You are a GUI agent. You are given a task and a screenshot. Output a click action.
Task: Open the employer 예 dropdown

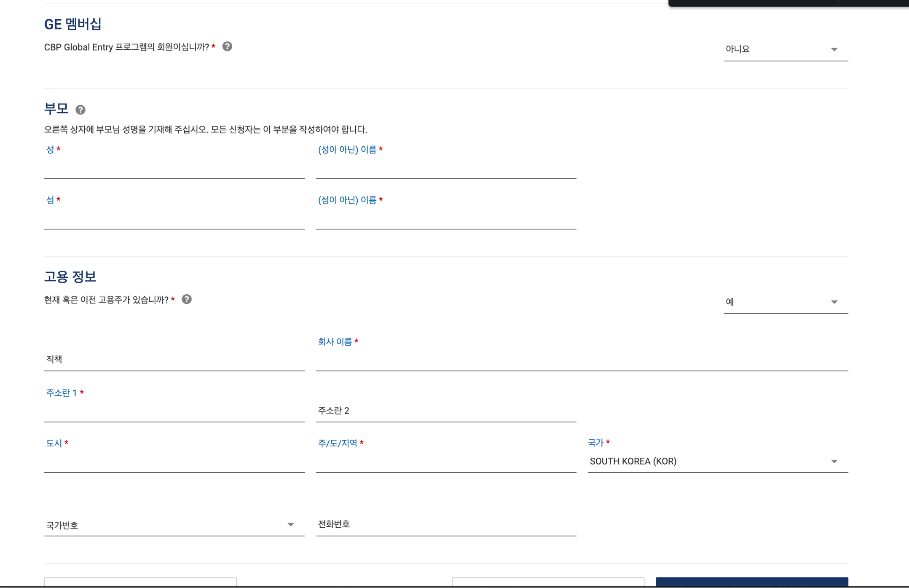(x=785, y=302)
